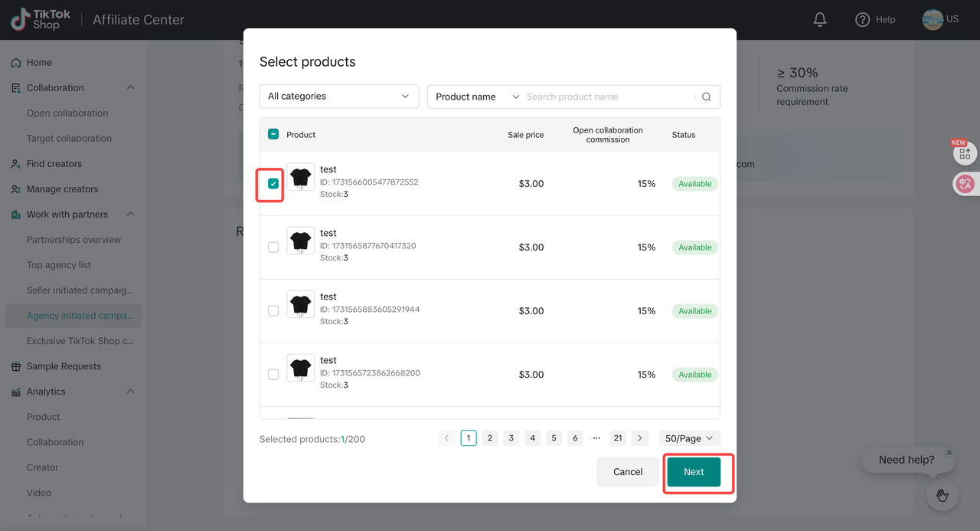Click the search magnifier icon
The width and height of the screenshot is (980, 531).
[706, 97]
